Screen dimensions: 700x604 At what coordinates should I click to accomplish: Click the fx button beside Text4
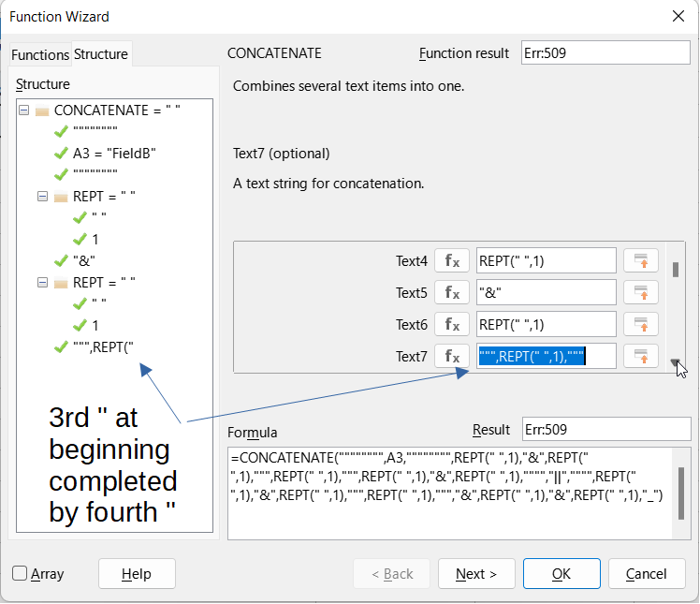(451, 260)
